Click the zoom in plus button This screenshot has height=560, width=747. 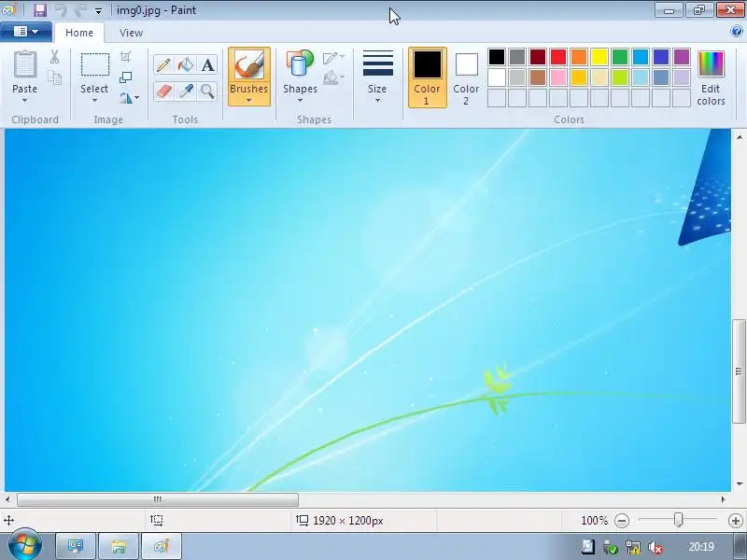coord(735,521)
